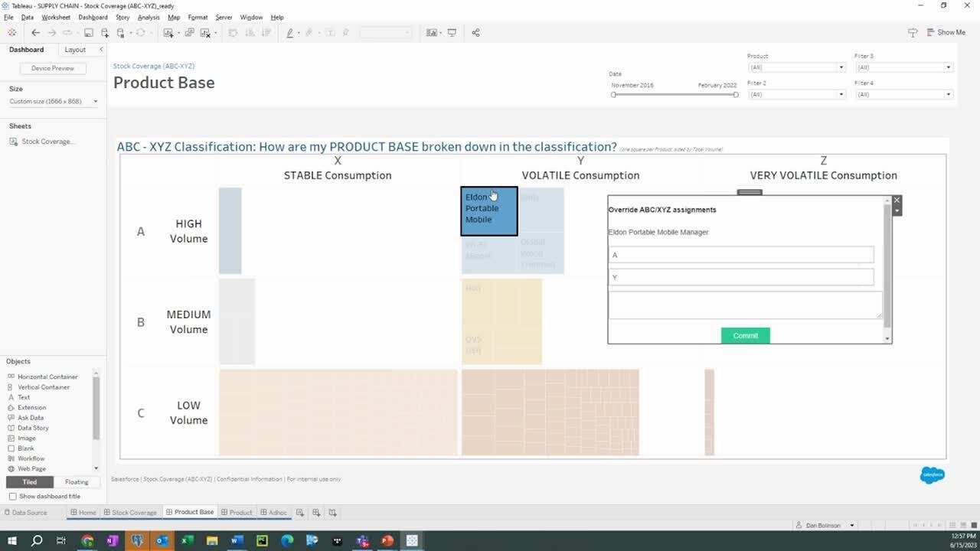Click the XYZ class input showing Y
Image resolution: width=980 pixels, height=551 pixels.
tap(741, 277)
